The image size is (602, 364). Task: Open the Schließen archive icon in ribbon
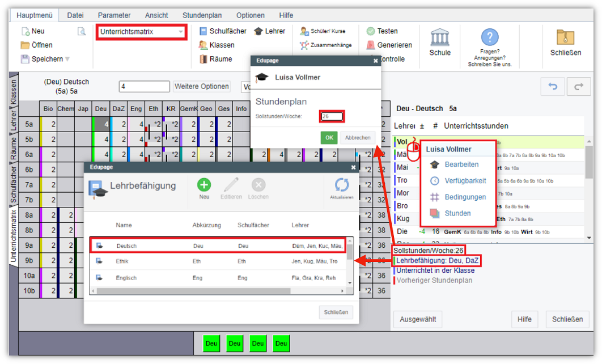(565, 38)
